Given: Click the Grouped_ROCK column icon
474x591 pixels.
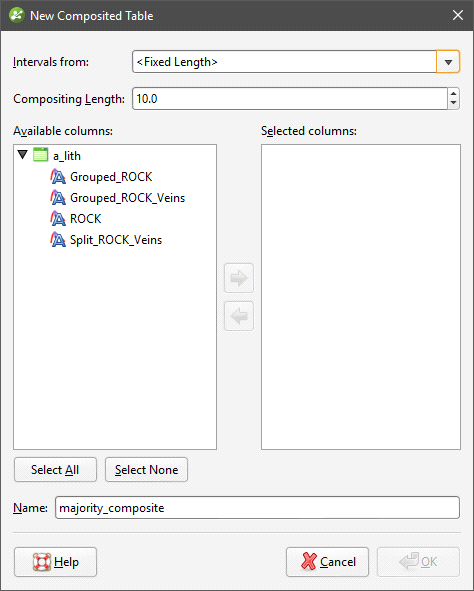Looking at the screenshot, I should point(58,176).
